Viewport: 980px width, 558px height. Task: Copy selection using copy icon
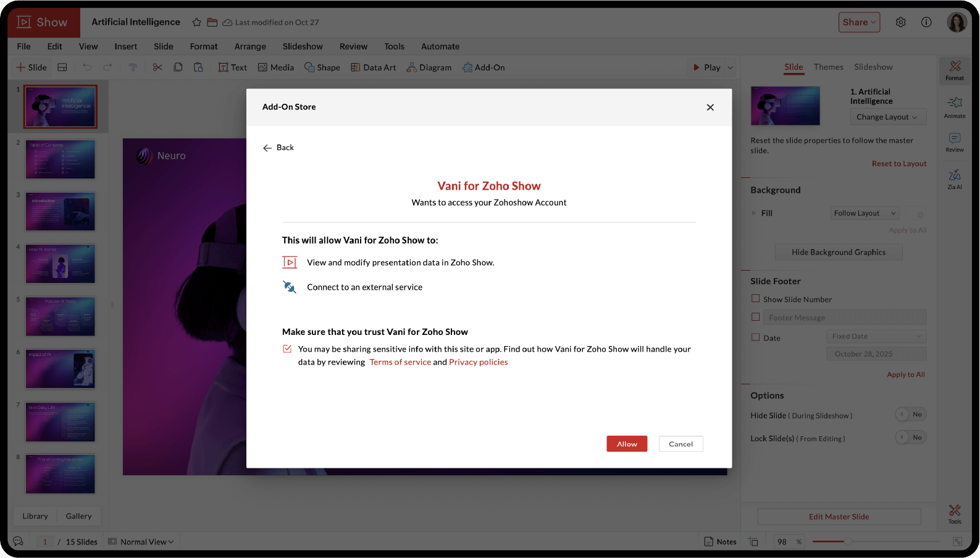click(x=178, y=67)
